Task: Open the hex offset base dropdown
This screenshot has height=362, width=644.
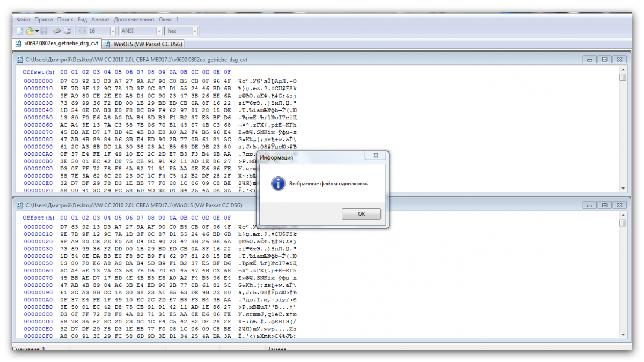Action: tap(195, 31)
